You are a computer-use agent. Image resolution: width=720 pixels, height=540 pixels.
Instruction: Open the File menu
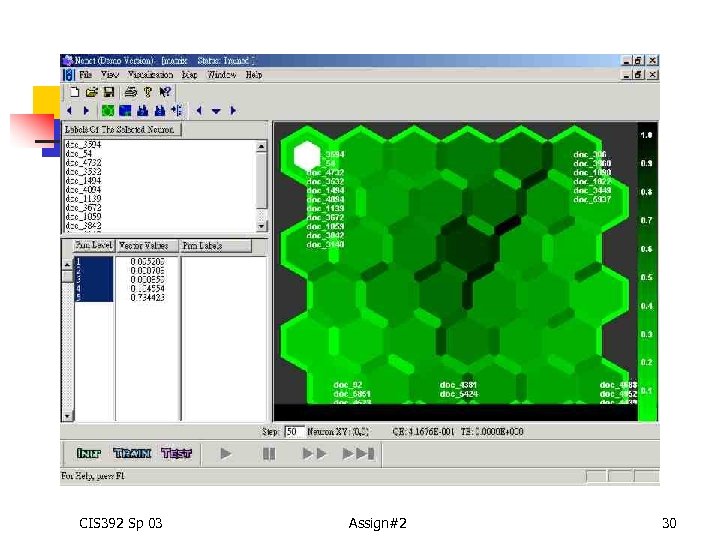click(85, 74)
